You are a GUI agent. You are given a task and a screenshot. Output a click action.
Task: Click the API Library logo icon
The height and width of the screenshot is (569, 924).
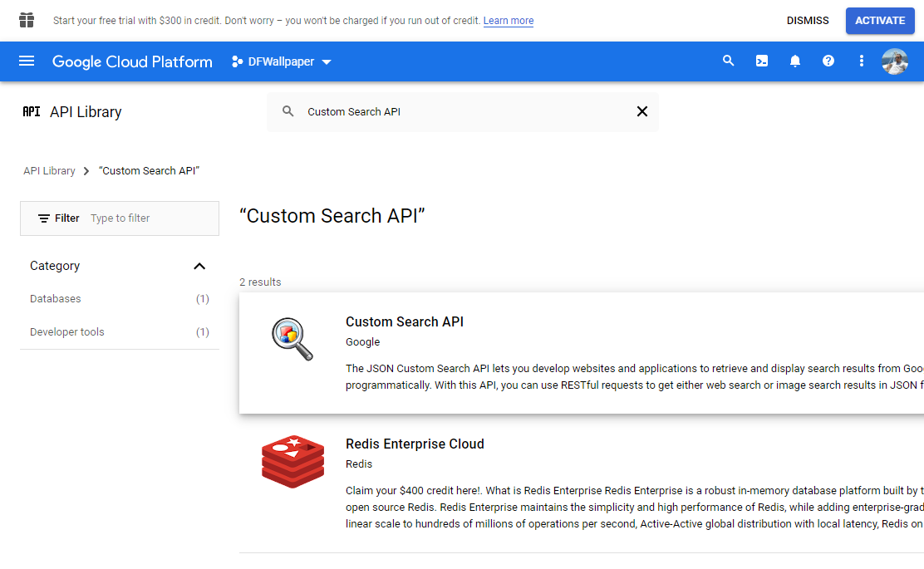click(32, 111)
